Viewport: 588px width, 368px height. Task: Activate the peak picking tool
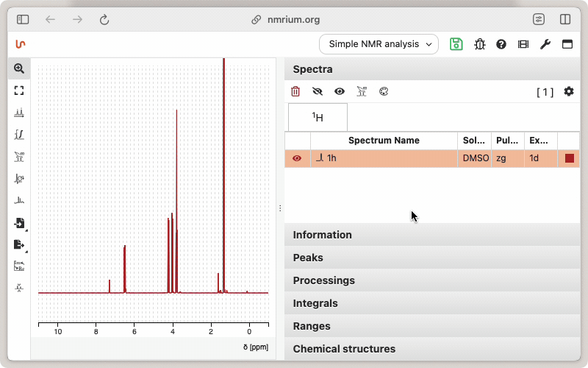(19, 113)
